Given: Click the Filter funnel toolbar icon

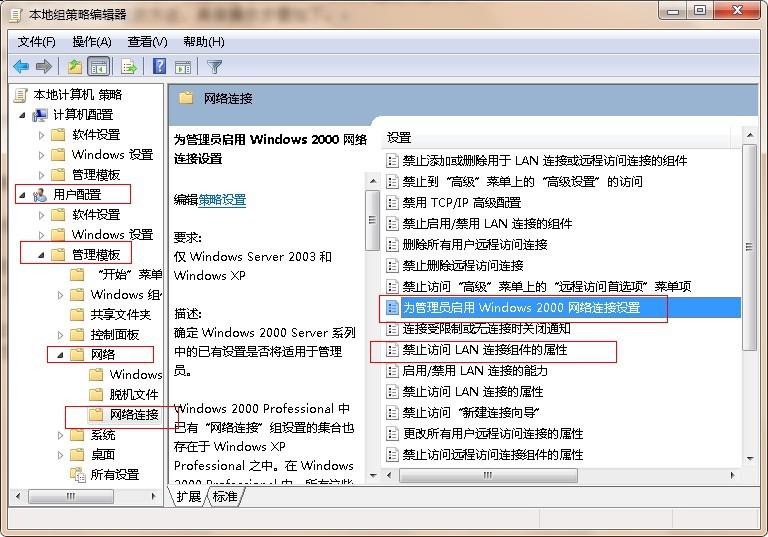Looking at the screenshot, I should 214,66.
